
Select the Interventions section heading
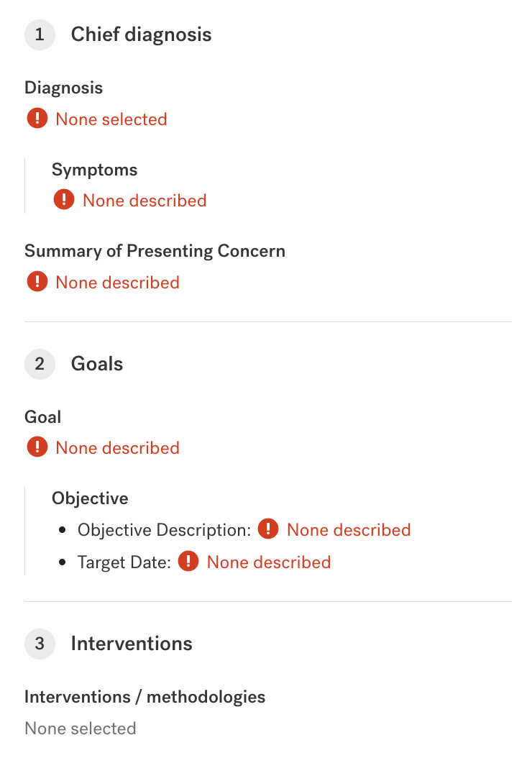tap(132, 643)
